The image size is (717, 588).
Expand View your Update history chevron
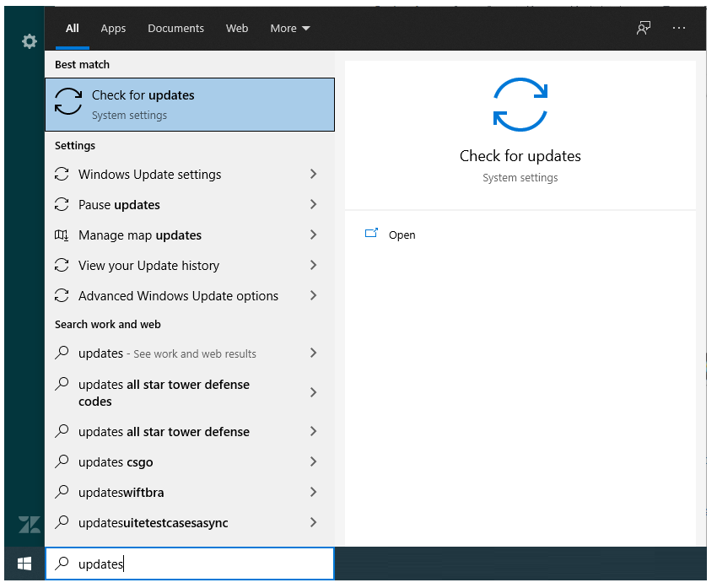coord(313,265)
